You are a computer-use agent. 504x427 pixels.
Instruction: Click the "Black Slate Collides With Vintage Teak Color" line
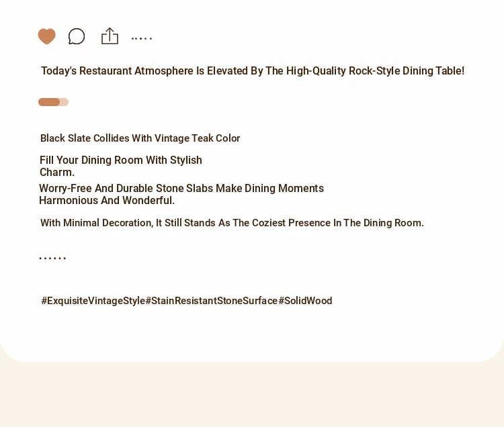pyautogui.click(x=140, y=138)
